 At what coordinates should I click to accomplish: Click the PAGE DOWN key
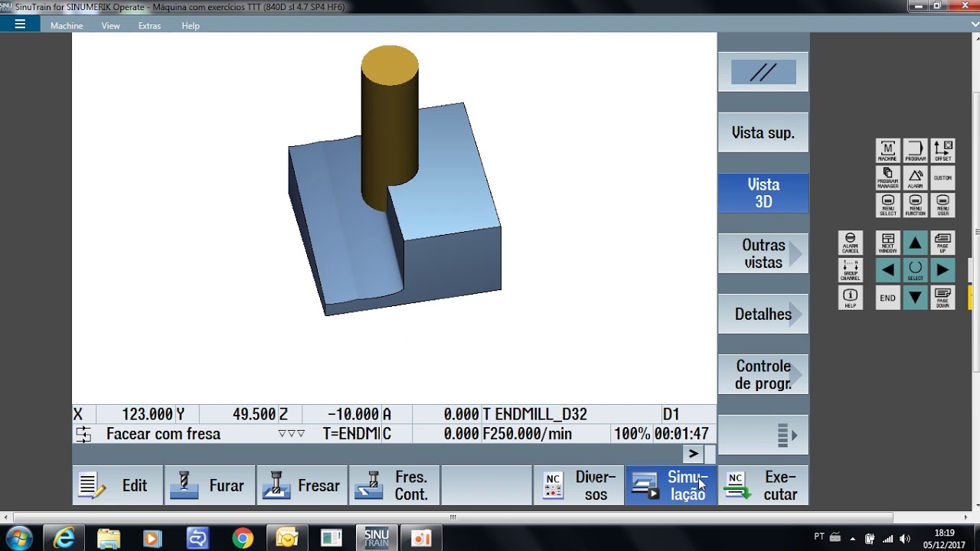point(942,298)
